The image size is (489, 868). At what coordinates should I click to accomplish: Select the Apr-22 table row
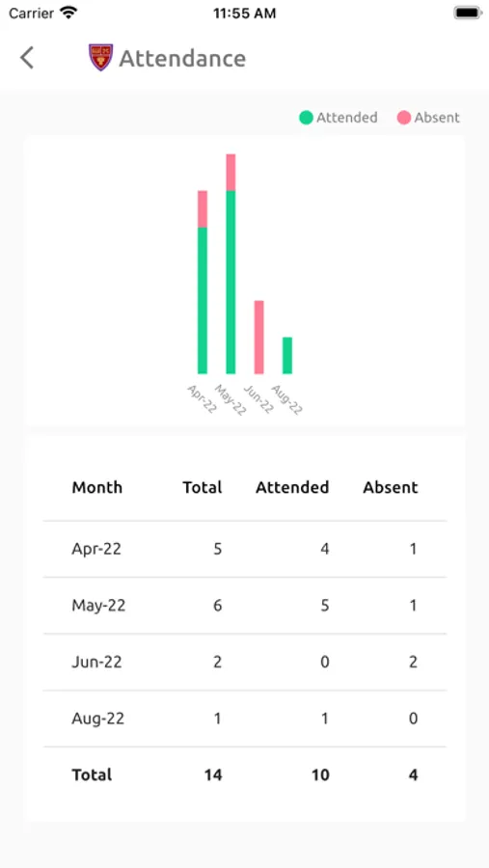click(x=245, y=549)
